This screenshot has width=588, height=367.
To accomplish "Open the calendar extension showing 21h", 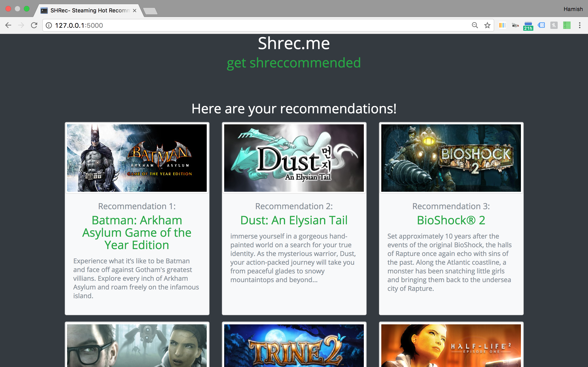I will pyautogui.click(x=528, y=26).
